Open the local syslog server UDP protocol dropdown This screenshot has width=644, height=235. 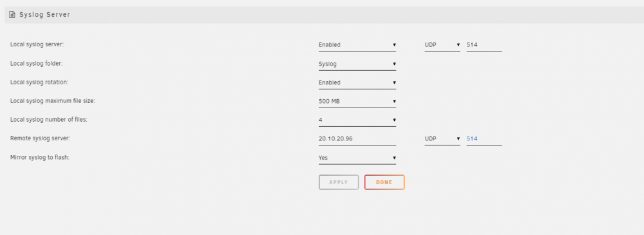442,45
